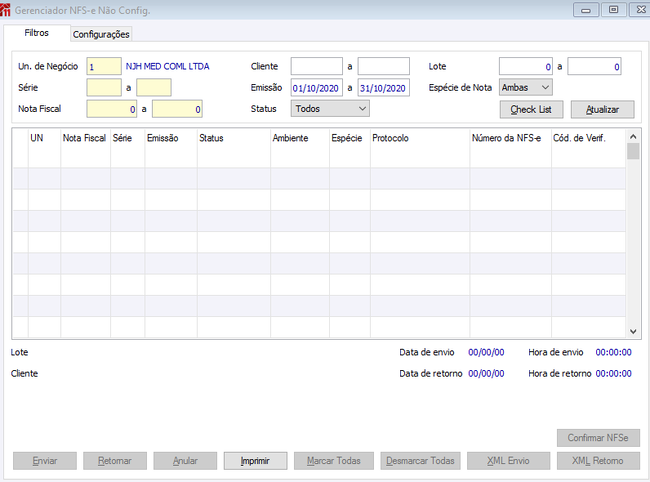The image size is (650, 482).
Task: Click the Nota Fiscal column header
Action: coord(85,138)
